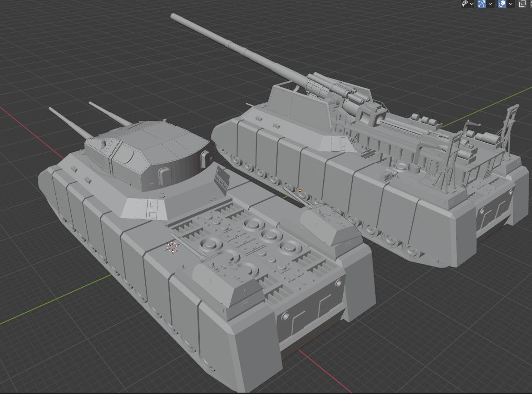
Task: Click the 3D cursor on the front tank
Action: click(x=172, y=247)
